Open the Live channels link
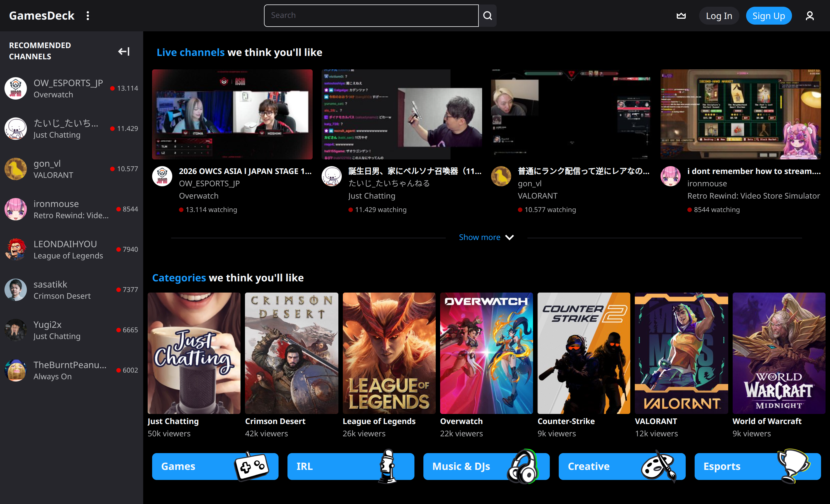The height and width of the screenshot is (504, 830). (190, 52)
